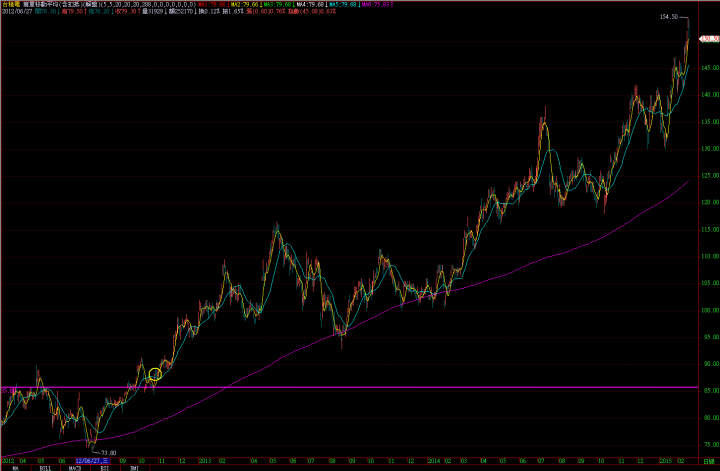Click the MA4 value in header
Viewport: 720px width, 471px height.
click(310, 5)
